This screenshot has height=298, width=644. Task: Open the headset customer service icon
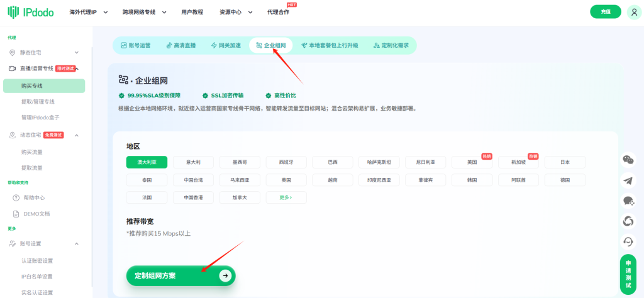628,242
